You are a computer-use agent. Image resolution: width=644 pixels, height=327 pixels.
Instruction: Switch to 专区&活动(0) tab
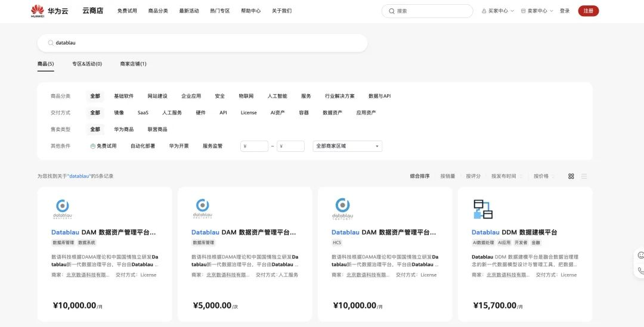pos(87,64)
